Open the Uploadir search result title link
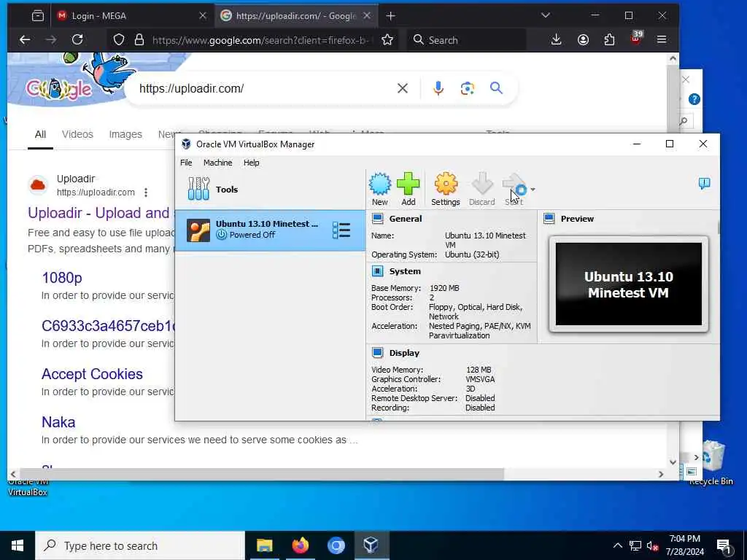 coord(98,213)
